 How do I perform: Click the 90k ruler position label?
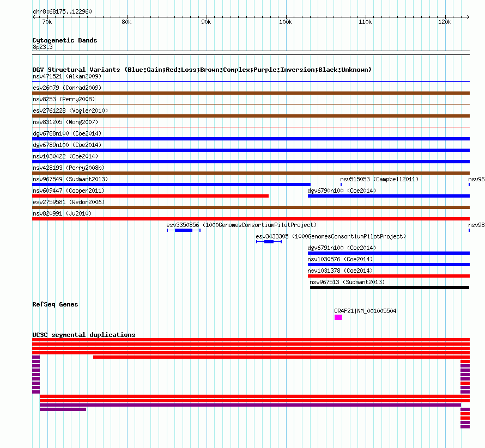click(x=206, y=22)
